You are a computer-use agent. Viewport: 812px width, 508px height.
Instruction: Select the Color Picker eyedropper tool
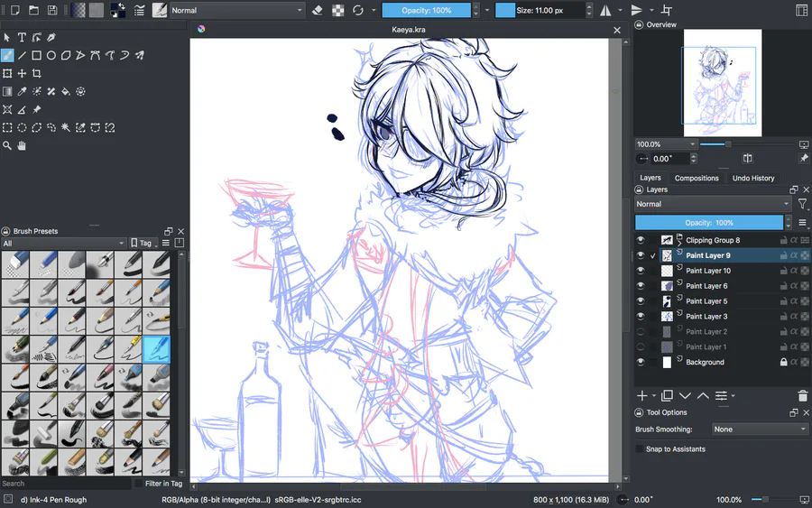click(22, 92)
